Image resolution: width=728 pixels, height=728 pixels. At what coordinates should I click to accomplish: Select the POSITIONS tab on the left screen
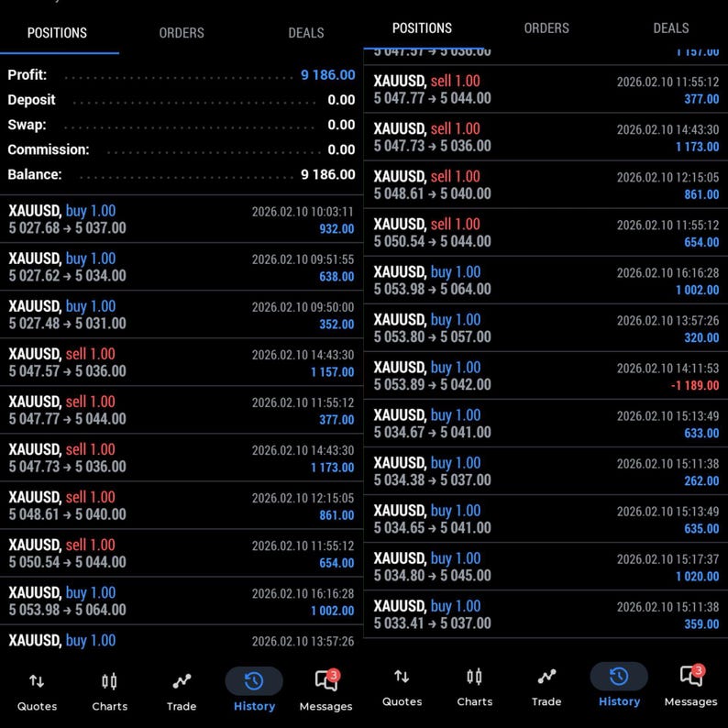[x=57, y=33]
